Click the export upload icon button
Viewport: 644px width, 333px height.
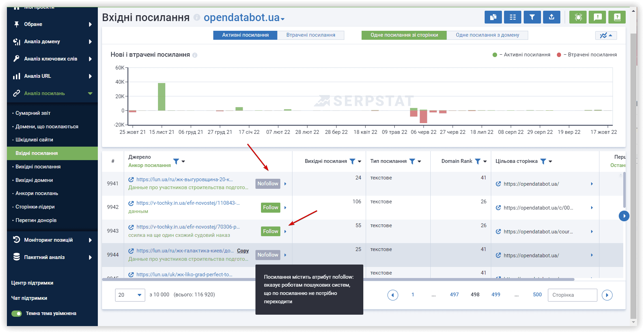tap(552, 17)
